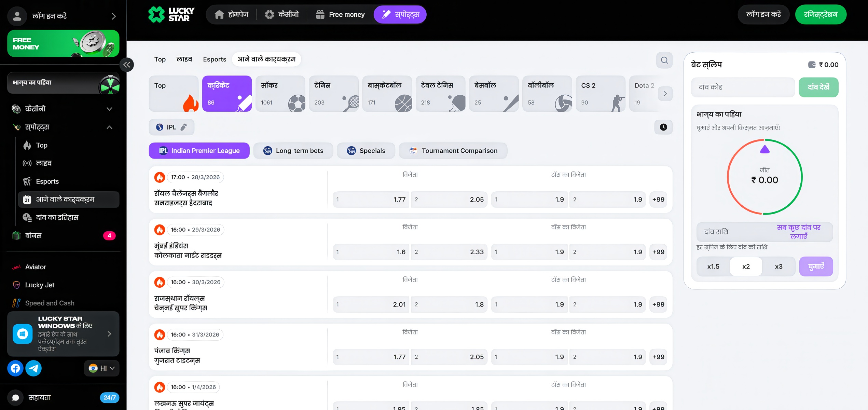Image resolution: width=868 pixels, height=410 pixels.
Task: Switch to the Esports tab
Action: click(x=214, y=59)
